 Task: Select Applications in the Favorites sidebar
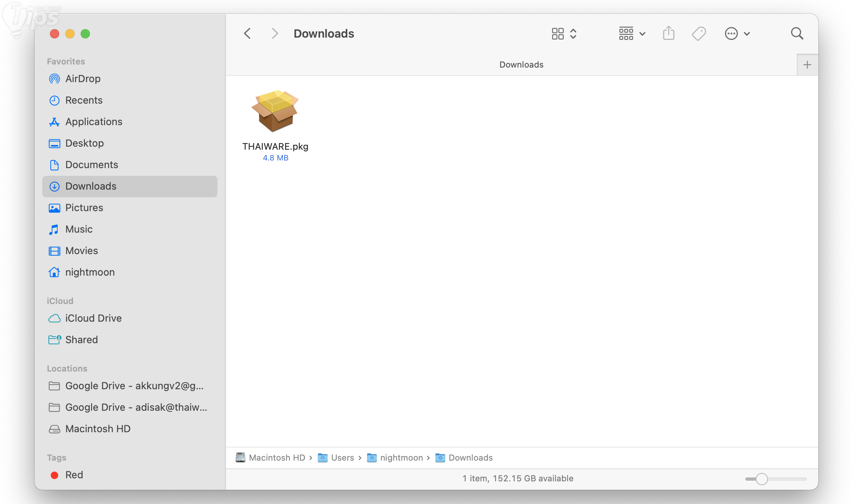93,122
